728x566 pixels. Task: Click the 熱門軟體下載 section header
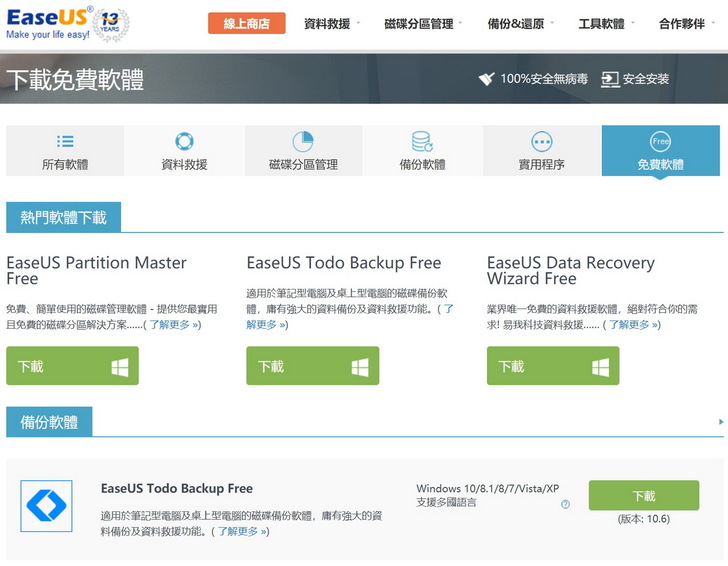[x=64, y=217]
